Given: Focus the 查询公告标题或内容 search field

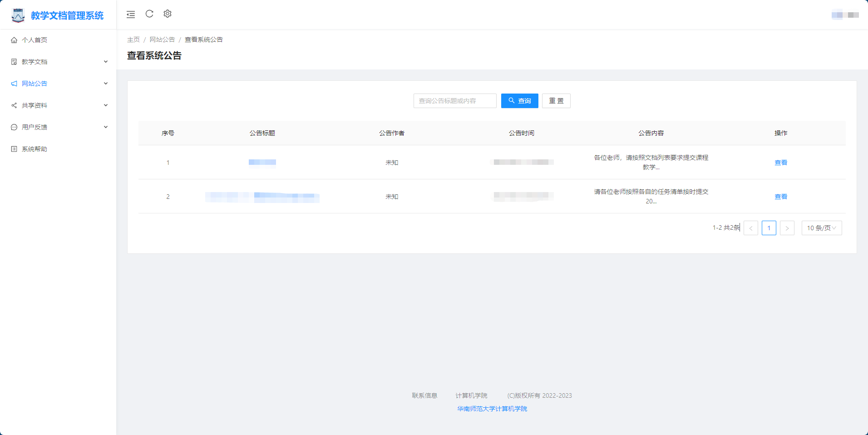Looking at the screenshot, I should click(455, 101).
